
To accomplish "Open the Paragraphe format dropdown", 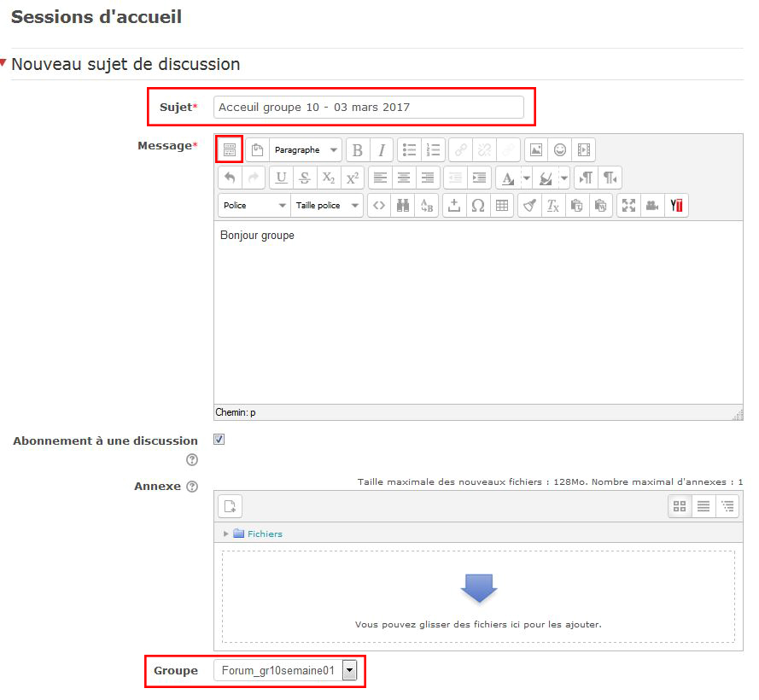I will tap(306, 150).
